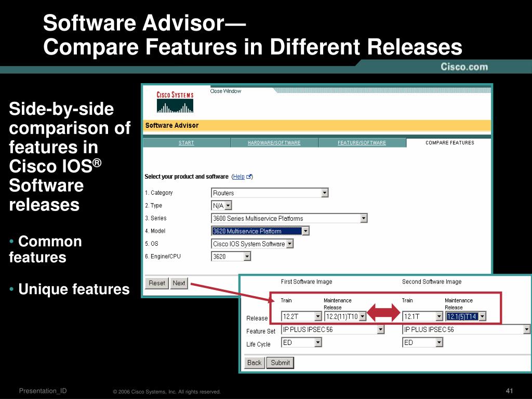This screenshot has height=399, width=532.
Task: Expand second Feature Set dropdown IP PLUS IPSEC 56
Action: coord(466,329)
